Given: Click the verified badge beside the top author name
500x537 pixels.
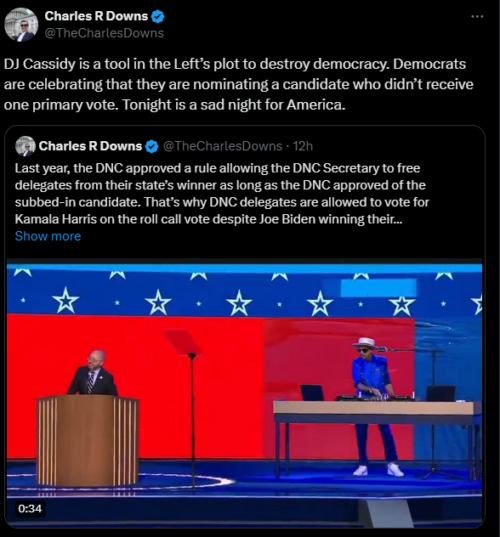Looking at the screenshot, I should pos(158,16).
